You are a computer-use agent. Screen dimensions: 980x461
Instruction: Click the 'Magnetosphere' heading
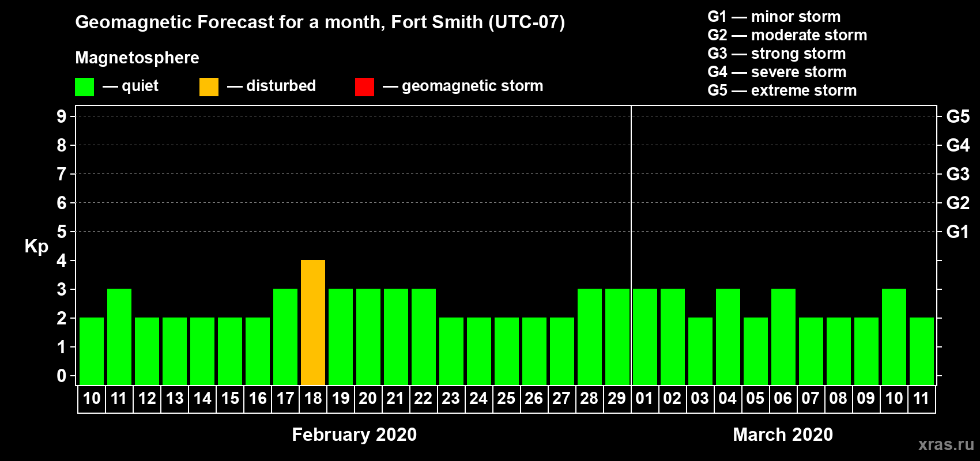pyautogui.click(x=137, y=58)
